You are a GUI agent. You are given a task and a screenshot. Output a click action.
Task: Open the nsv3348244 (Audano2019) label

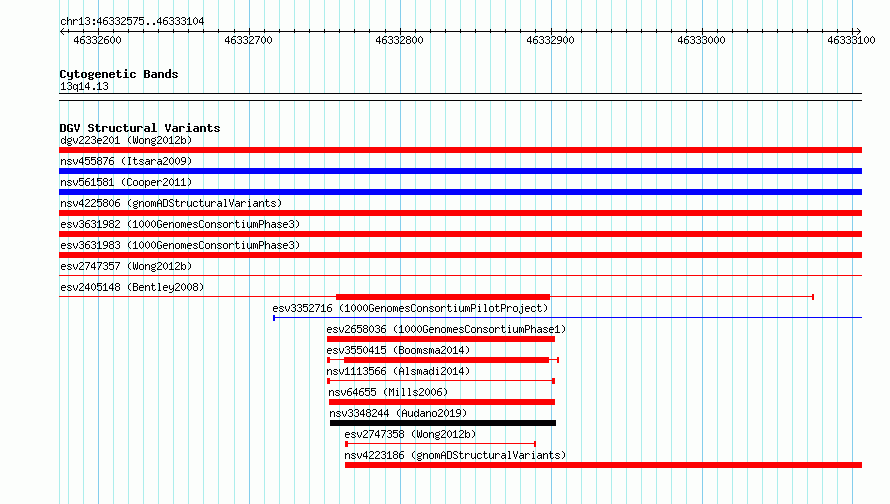point(398,413)
